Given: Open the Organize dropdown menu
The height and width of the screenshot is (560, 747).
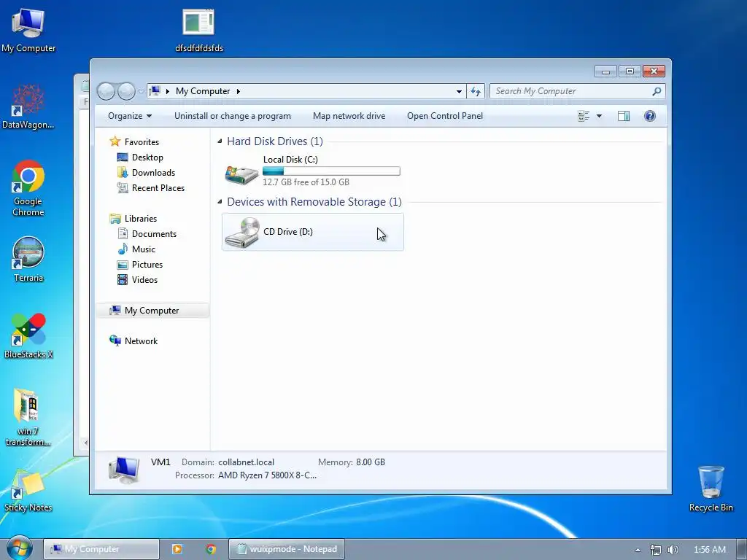Looking at the screenshot, I should tap(130, 116).
